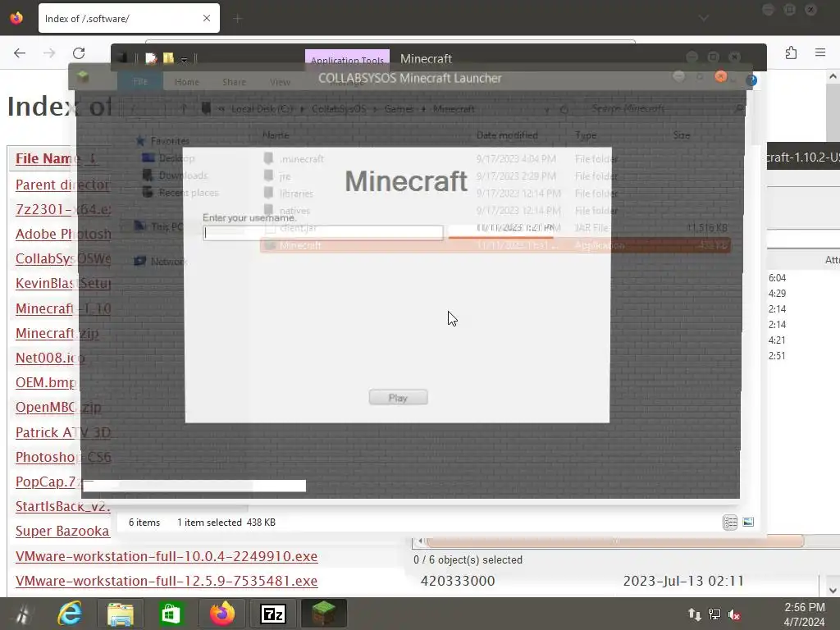Open the CollabSysOS file link
The width and height of the screenshot is (840, 630).
click(62, 258)
